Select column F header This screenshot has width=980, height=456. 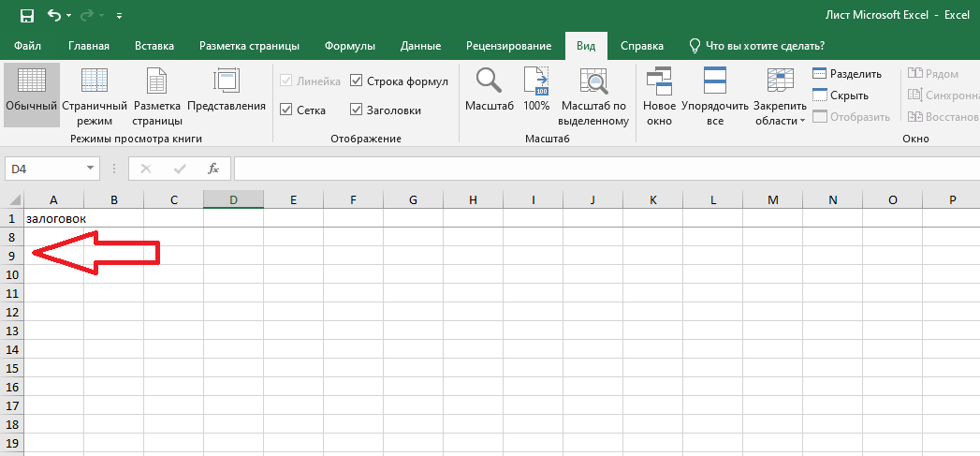353,200
